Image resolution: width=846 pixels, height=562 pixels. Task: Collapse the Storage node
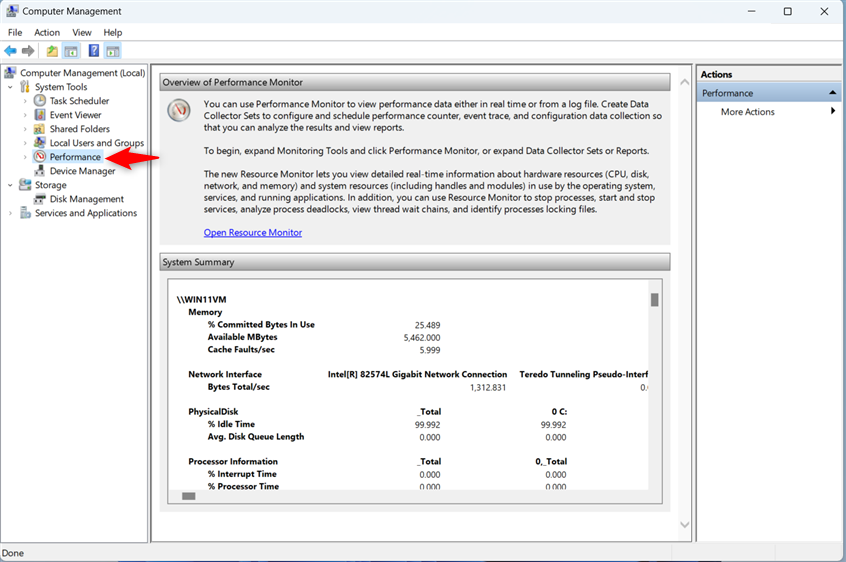click(10, 185)
